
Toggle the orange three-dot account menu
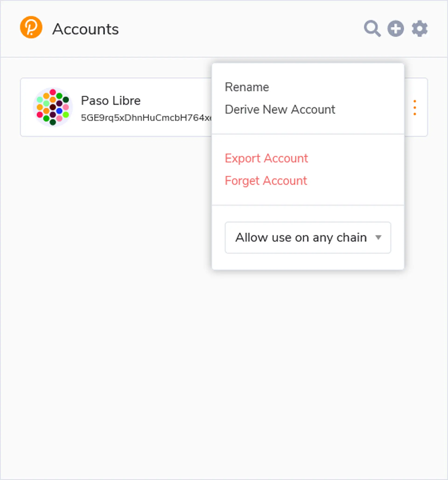[x=415, y=107]
